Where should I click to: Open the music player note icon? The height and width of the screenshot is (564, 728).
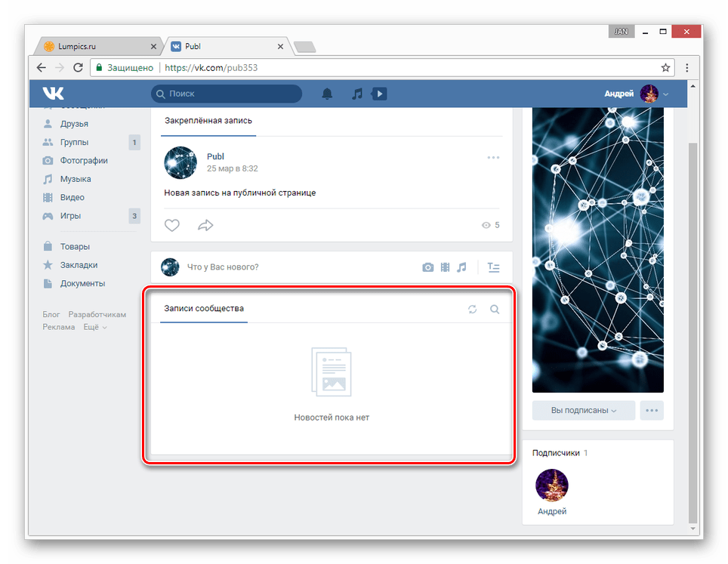pyautogui.click(x=357, y=94)
